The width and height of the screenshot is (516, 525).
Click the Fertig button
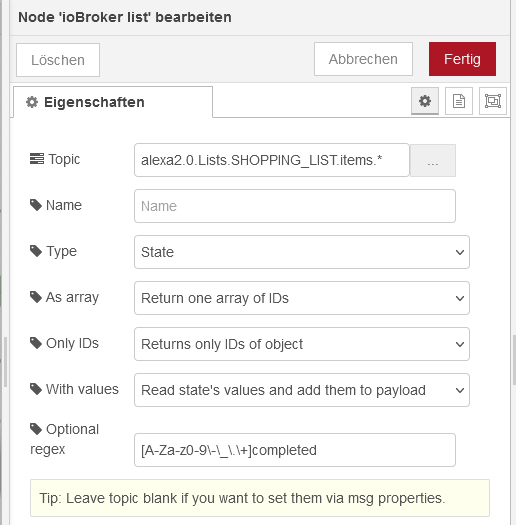pyautogui.click(x=462, y=59)
